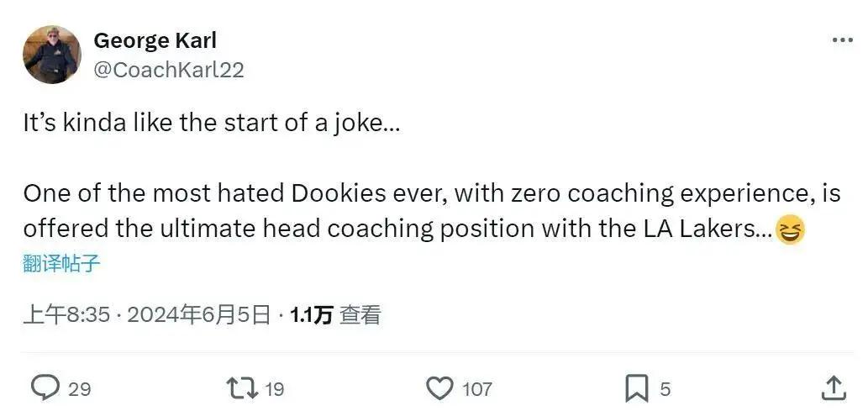868x411 pixels.
Task: Click the reply speech bubble icon
Action: 45,388
